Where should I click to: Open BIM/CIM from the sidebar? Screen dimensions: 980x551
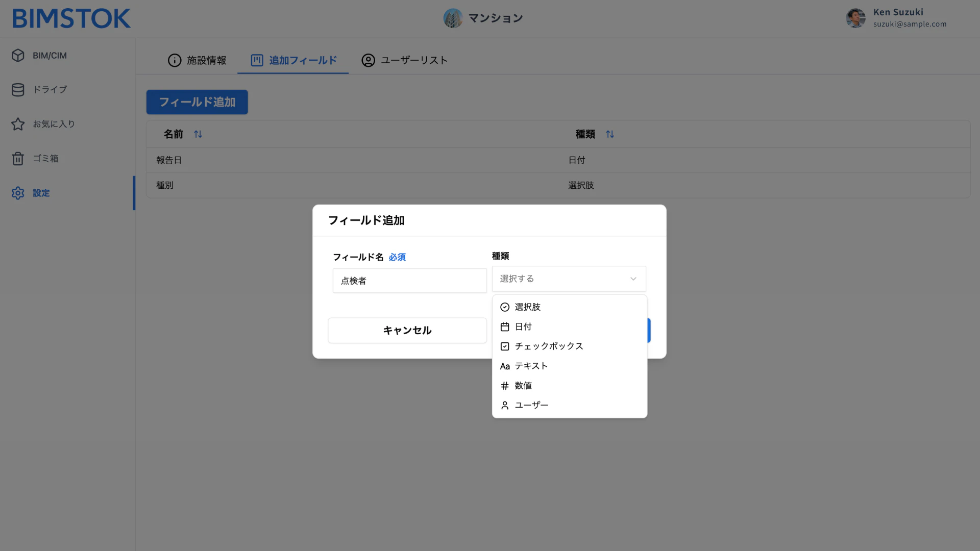click(67, 56)
